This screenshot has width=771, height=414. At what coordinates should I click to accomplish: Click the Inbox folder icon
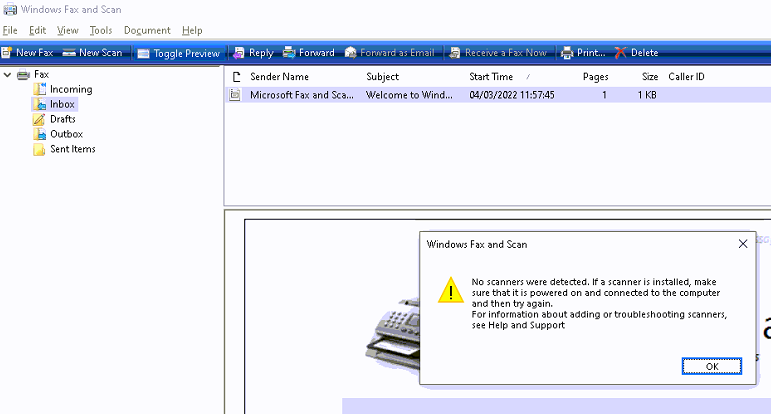tap(39, 104)
